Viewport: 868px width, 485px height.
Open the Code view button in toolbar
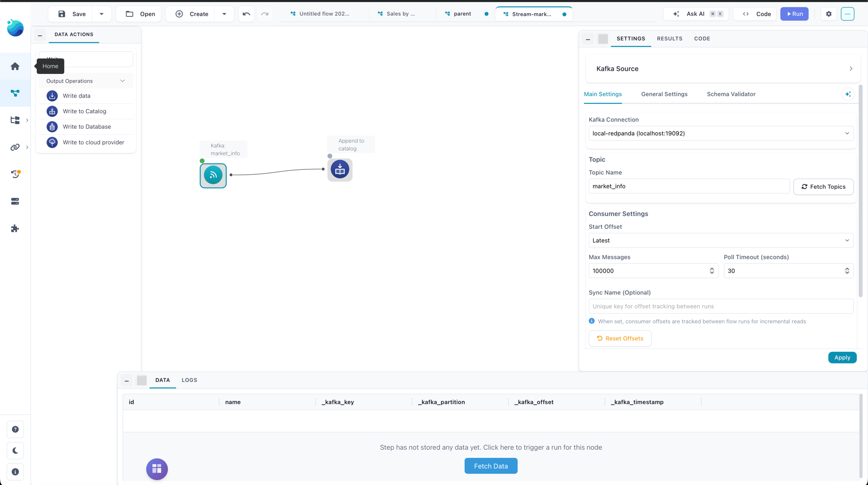(x=756, y=14)
